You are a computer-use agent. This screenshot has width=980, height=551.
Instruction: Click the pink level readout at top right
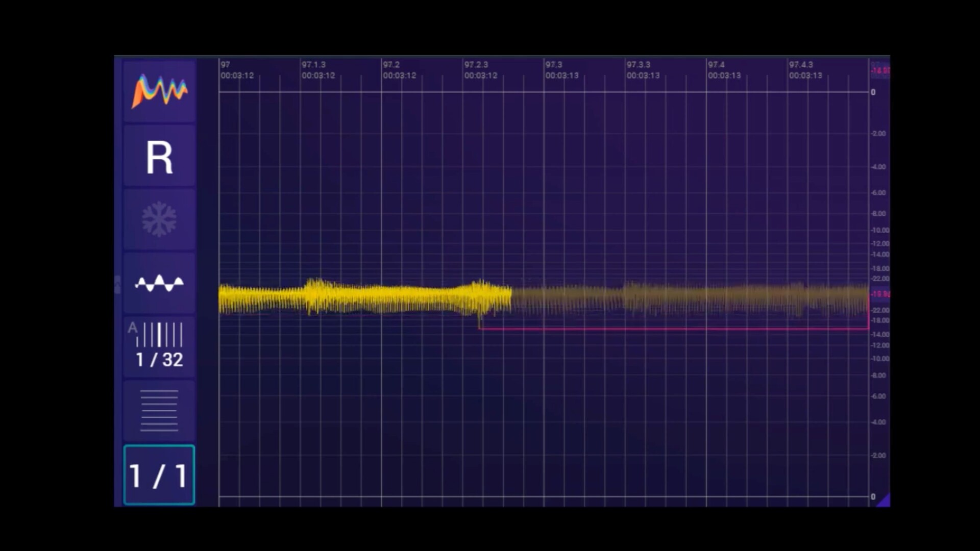(x=880, y=71)
